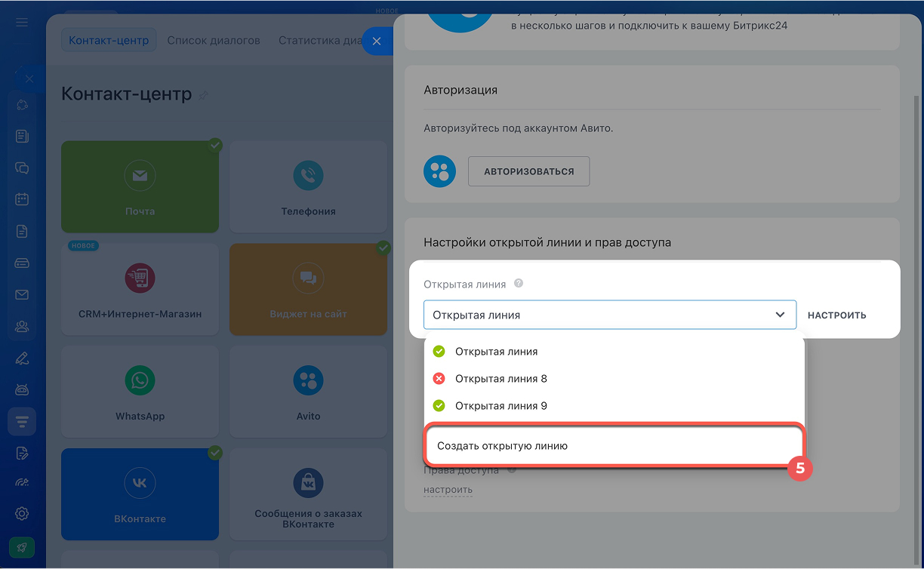This screenshot has height=569, width=924.
Task: Open the Виджет на сайт tile
Action: (x=308, y=289)
